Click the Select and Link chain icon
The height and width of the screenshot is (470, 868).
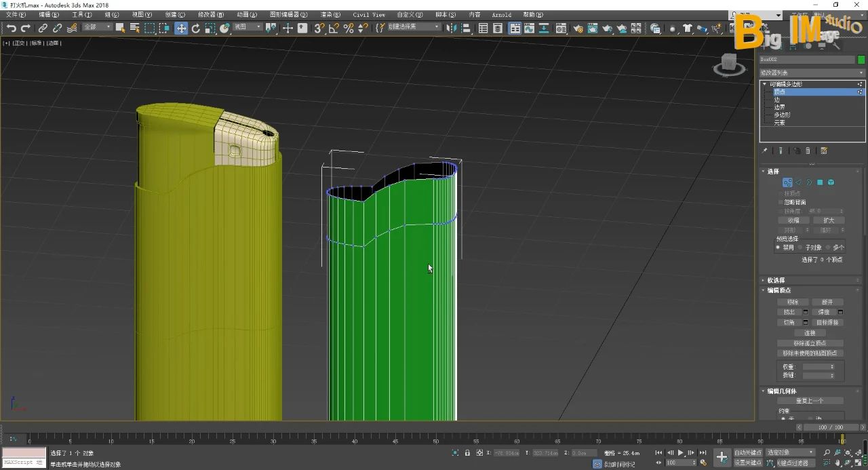tap(43, 28)
